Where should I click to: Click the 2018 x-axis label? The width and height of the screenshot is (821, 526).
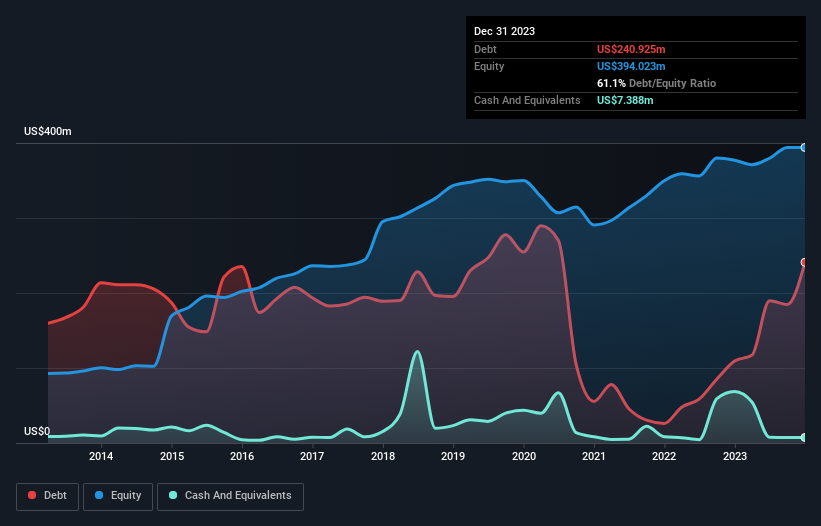[383, 456]
